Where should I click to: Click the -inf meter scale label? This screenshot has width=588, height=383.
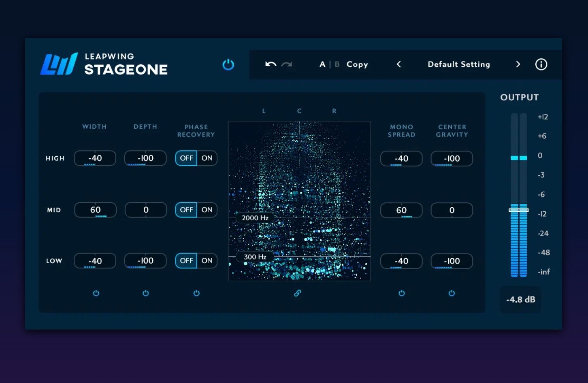(x=544, y=272)
